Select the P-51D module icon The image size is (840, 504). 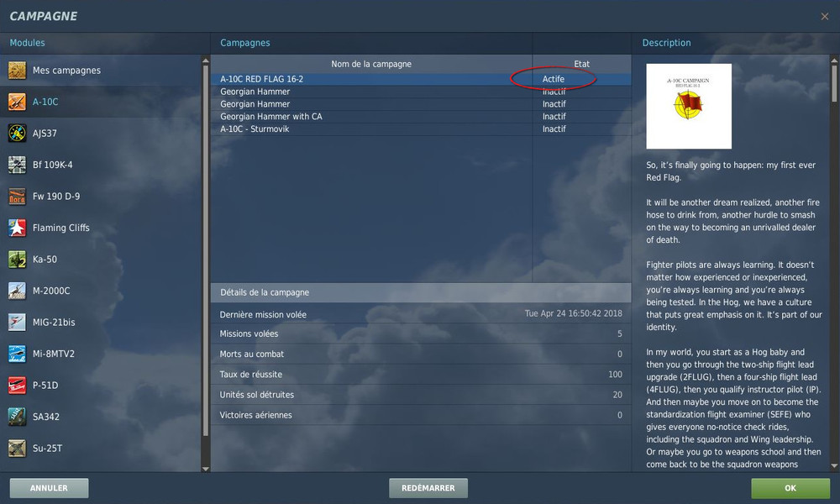click(17, 385)
